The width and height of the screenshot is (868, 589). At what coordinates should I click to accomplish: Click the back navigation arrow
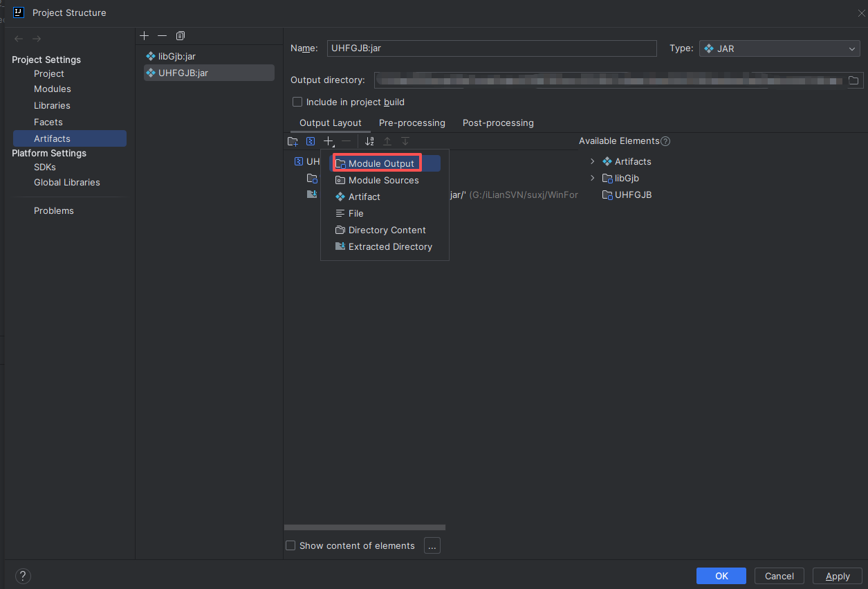pyautogui.click(x=19, y=39)
